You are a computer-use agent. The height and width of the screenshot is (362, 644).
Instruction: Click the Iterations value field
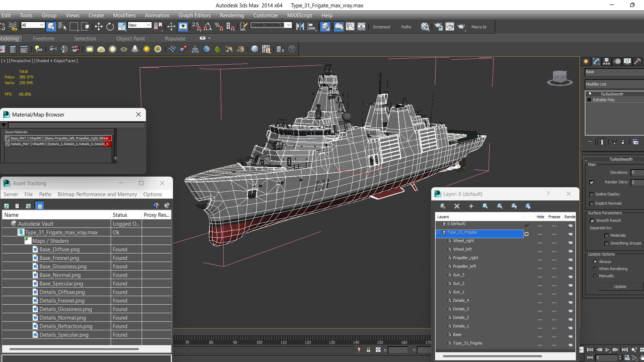637,172
